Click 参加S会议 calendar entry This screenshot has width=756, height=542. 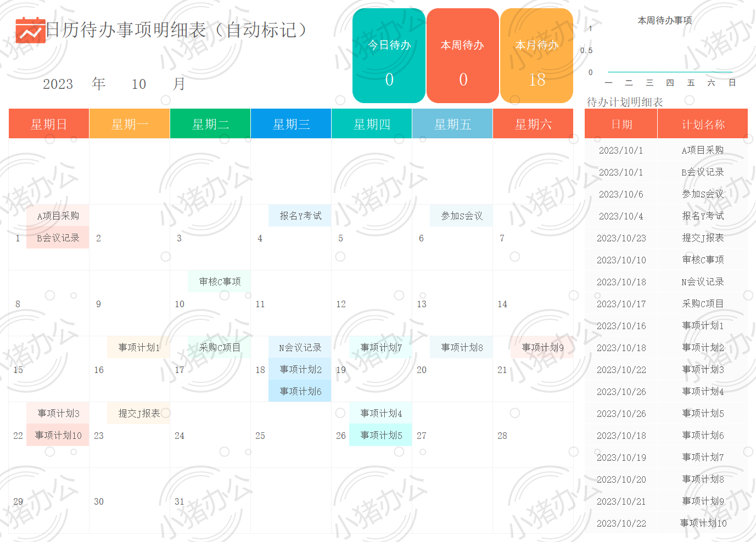(462, 216)
